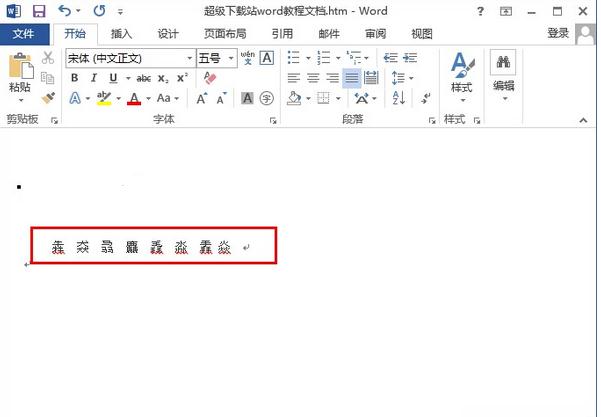Screen dimensions: 601x417
Task: Click the 登录 sign-in link
Action: point(558,33)
